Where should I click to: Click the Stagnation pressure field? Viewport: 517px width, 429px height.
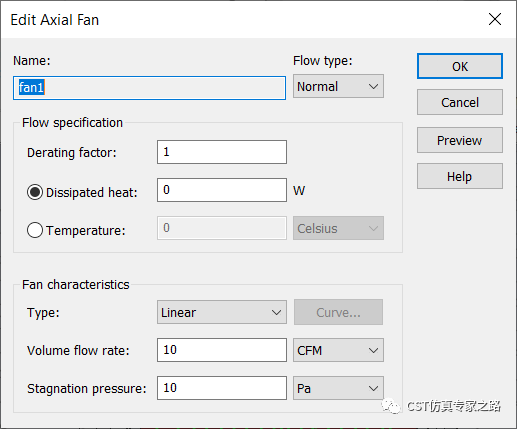click(x=222, y=388)
